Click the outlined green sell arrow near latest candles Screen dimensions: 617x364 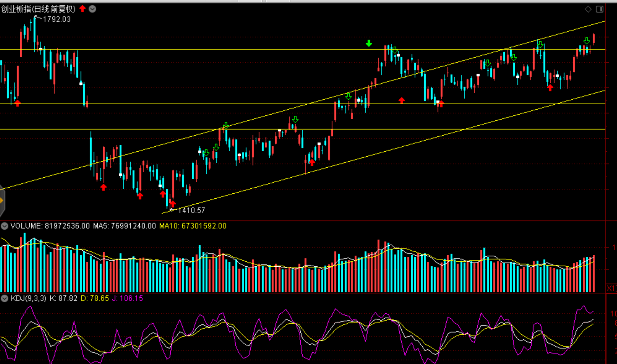pos(586,41)
